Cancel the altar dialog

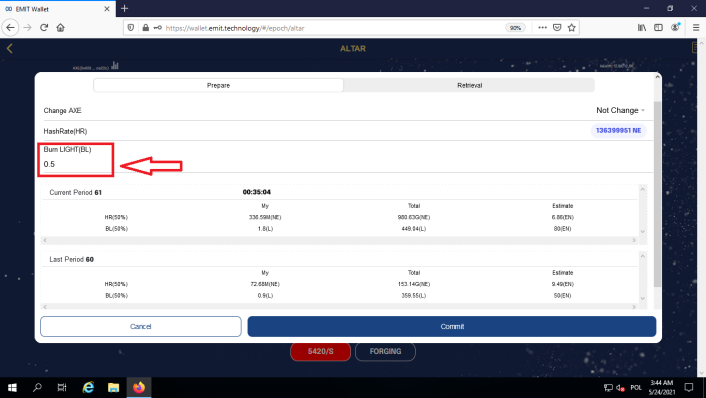140,326
